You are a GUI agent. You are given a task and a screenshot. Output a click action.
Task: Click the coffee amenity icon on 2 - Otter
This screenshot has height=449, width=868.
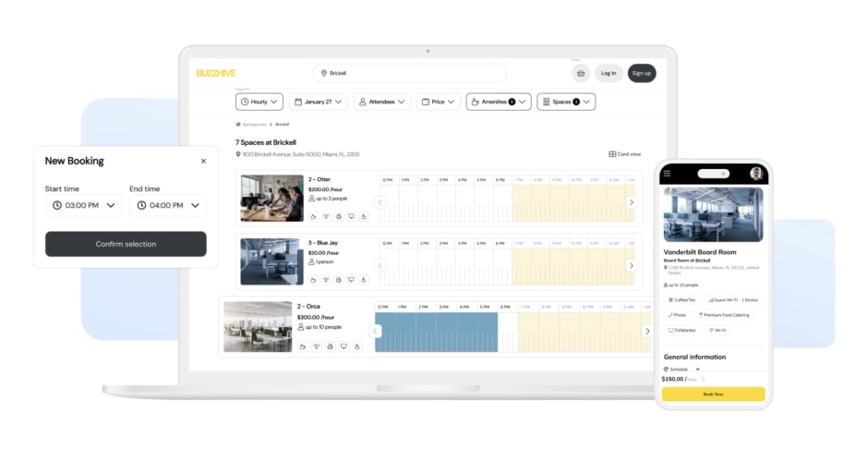pyautogui.click(x=313, y=216)
